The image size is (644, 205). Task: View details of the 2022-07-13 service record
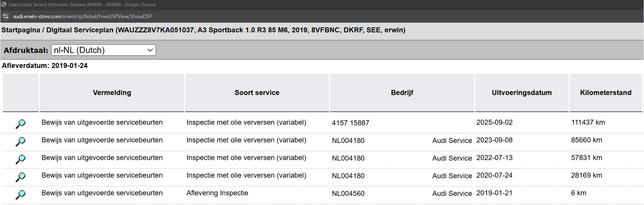pos(20,159)
